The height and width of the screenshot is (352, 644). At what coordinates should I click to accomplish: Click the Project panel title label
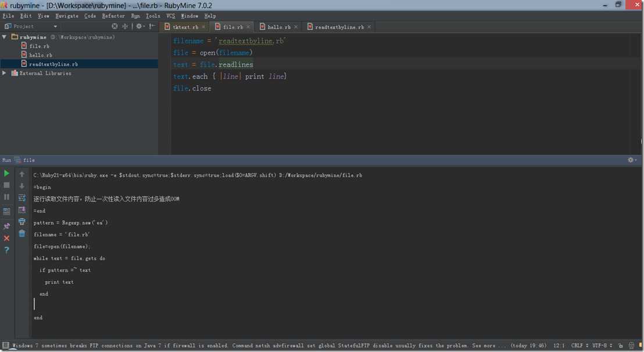tap(23, 26)
